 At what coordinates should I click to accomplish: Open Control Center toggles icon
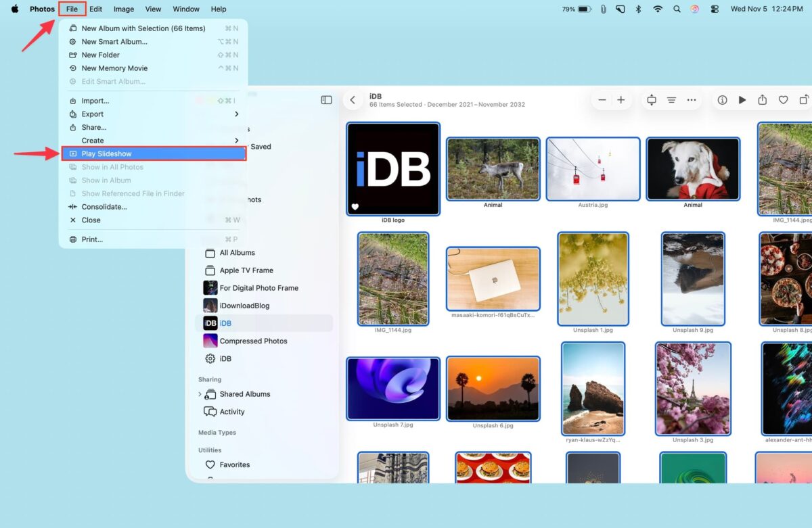[x=715, y=9]
